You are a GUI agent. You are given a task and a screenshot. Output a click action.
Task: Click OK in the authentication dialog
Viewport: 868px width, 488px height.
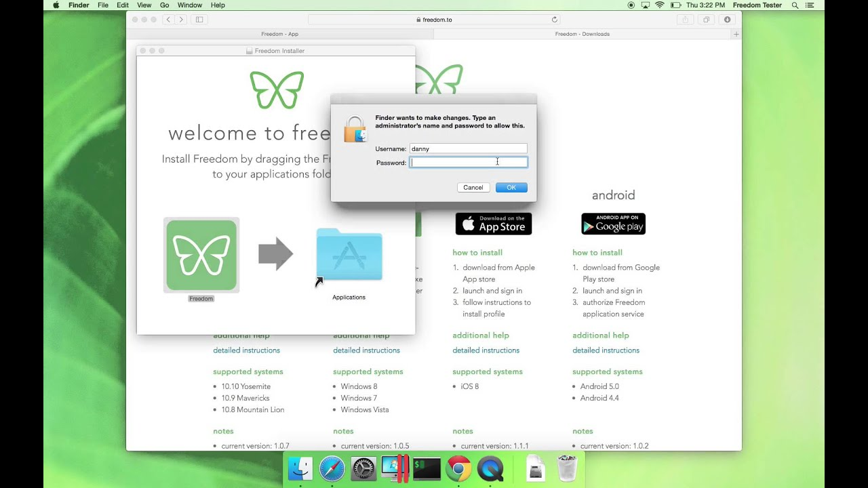tap(511, 188)
